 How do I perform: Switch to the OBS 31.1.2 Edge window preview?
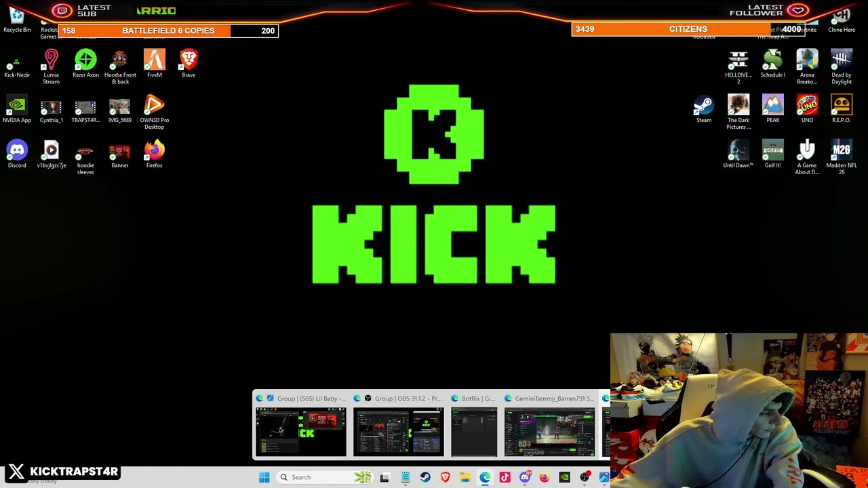click(399, 425)
